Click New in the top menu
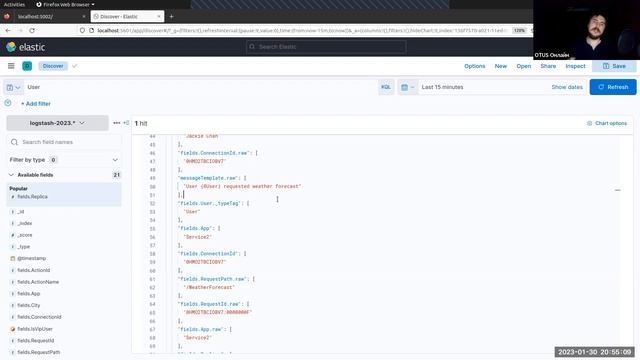 [501, 66]
